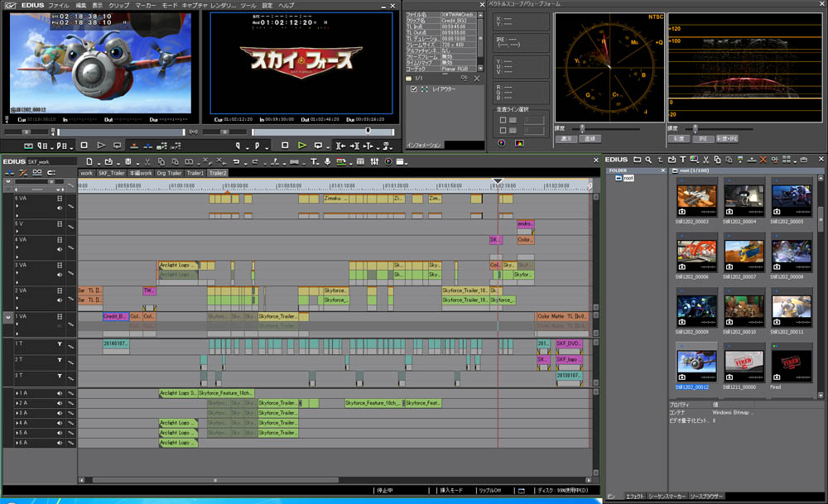This screenshot has width=828, height=504.
Task: Open the Title creation T tool
Action: click(314, 161)
